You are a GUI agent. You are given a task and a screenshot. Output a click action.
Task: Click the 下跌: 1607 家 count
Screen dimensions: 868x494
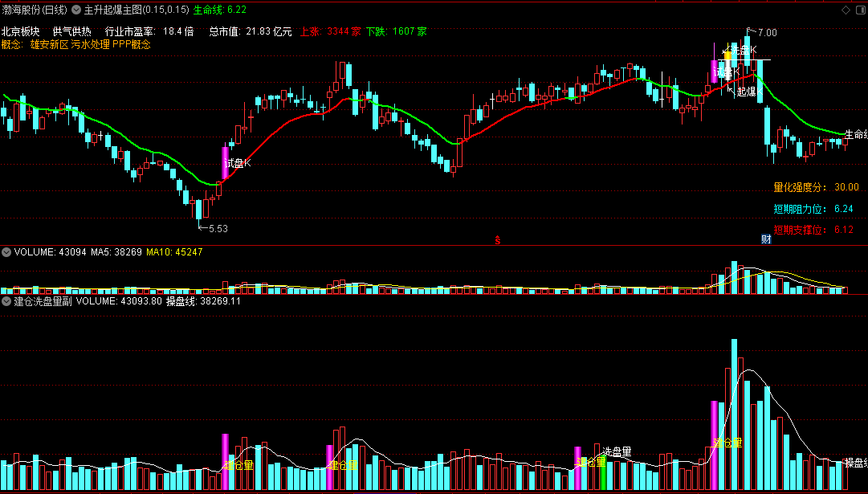tap(397, 31)
